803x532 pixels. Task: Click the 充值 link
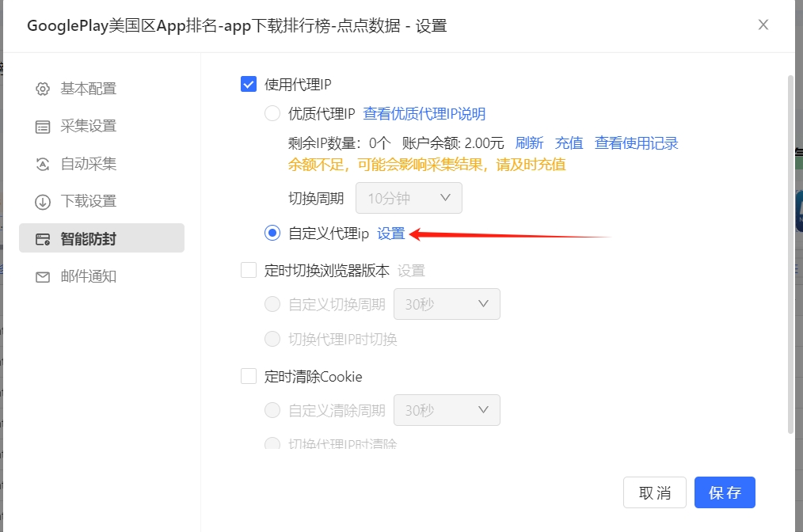coord(569,142)
